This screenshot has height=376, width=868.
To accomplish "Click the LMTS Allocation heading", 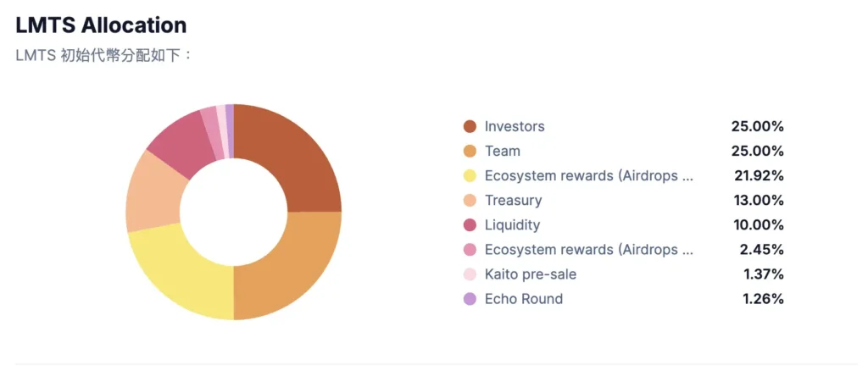I will click(x=101, y=25).
